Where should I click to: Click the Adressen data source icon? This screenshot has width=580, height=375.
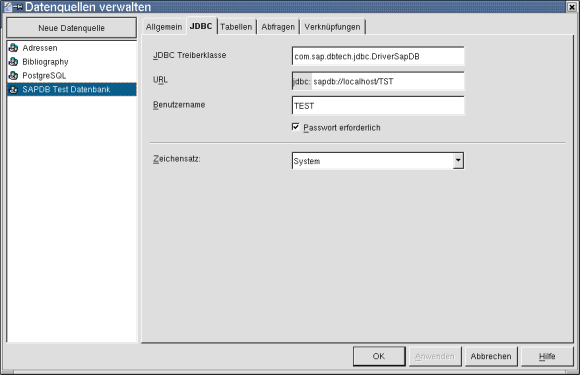(x=13, y=48)
